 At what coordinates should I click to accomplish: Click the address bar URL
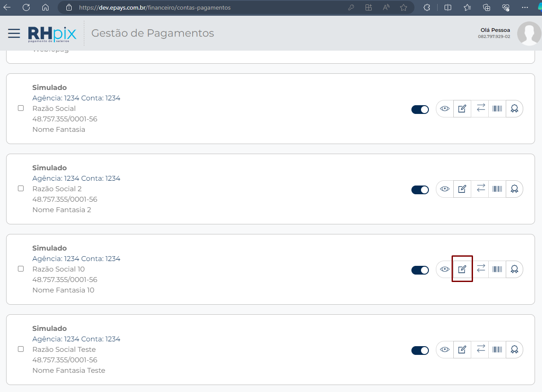coord(155,7)
